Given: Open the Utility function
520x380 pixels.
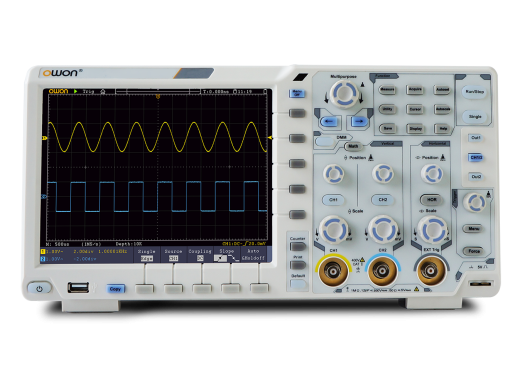Looking at the screenshot, I should [387, 109].
